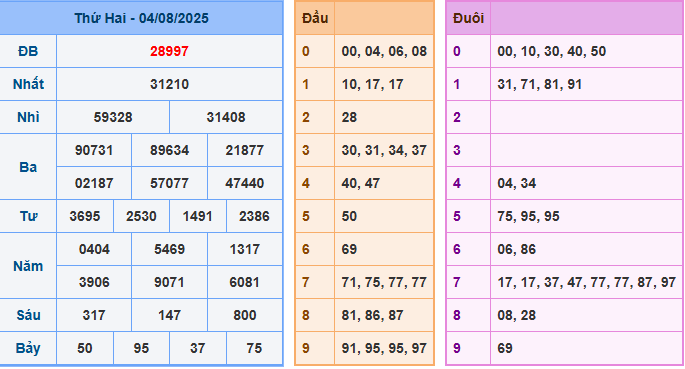This screenshot has height=369, width=685.
Task: Click Đuôi row 8 values 08, 28
Action: click(x=516, y=315)
